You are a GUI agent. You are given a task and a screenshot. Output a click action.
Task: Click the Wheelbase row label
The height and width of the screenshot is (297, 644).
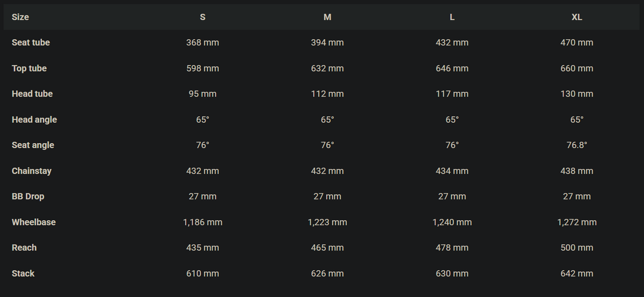click(x=34, y=222)
